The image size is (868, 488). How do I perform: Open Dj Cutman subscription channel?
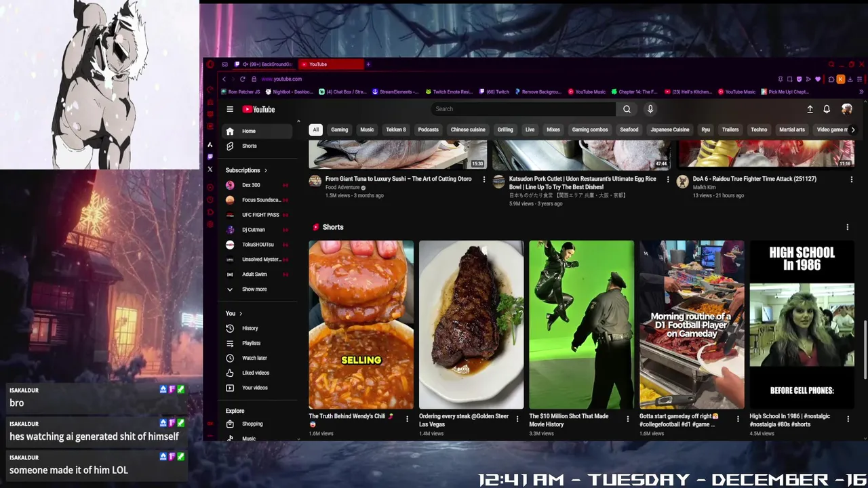click(258, 230)
